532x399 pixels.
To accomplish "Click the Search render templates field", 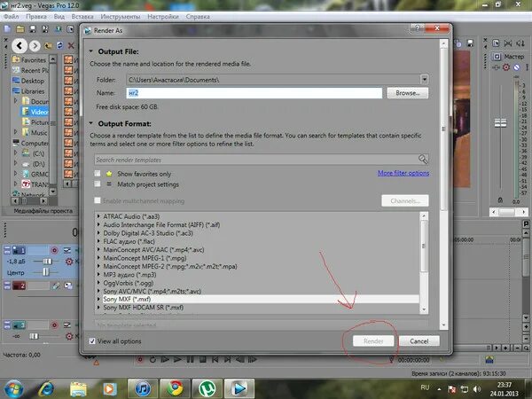I will [256, 160].
